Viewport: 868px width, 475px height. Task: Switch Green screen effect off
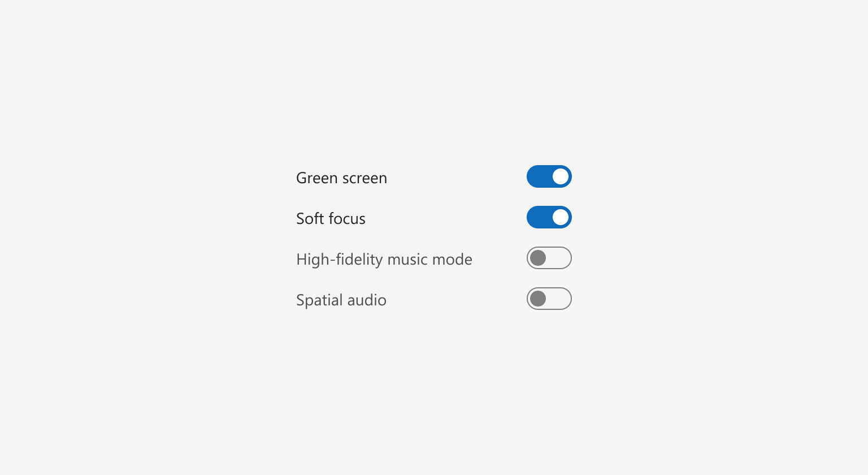549,176
